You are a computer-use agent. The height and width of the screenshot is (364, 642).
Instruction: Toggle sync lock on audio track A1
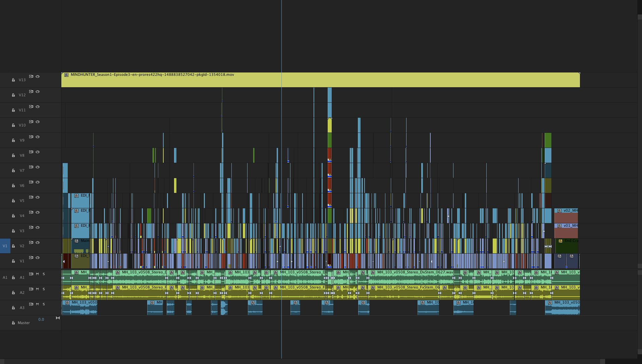tap(31, 274)
